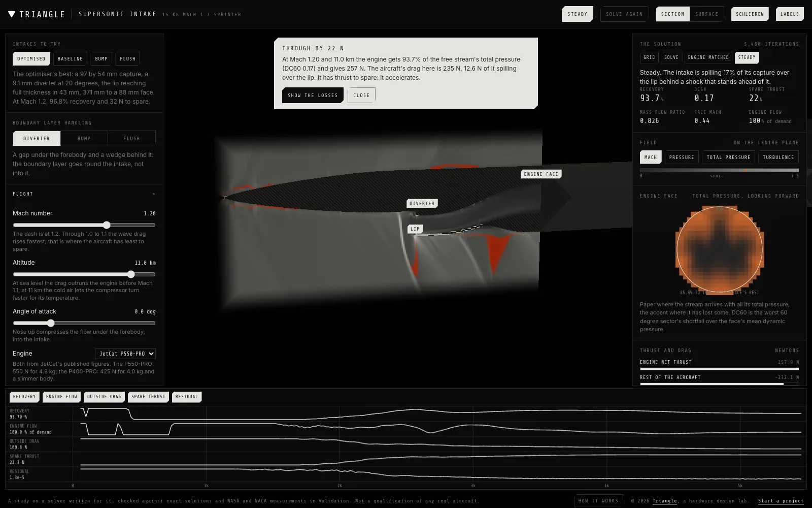Show the MACH field
812x508 pixels.
(651, 157)
